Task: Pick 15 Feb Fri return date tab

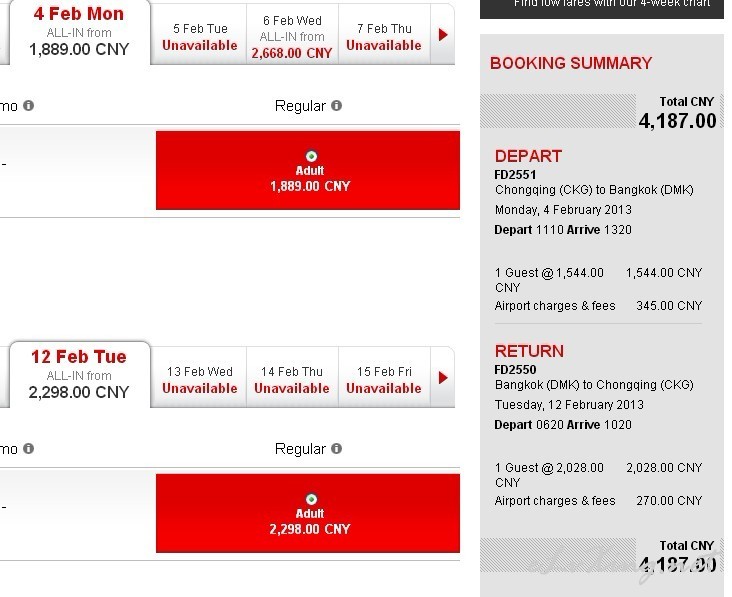Action: coord(384,379)
